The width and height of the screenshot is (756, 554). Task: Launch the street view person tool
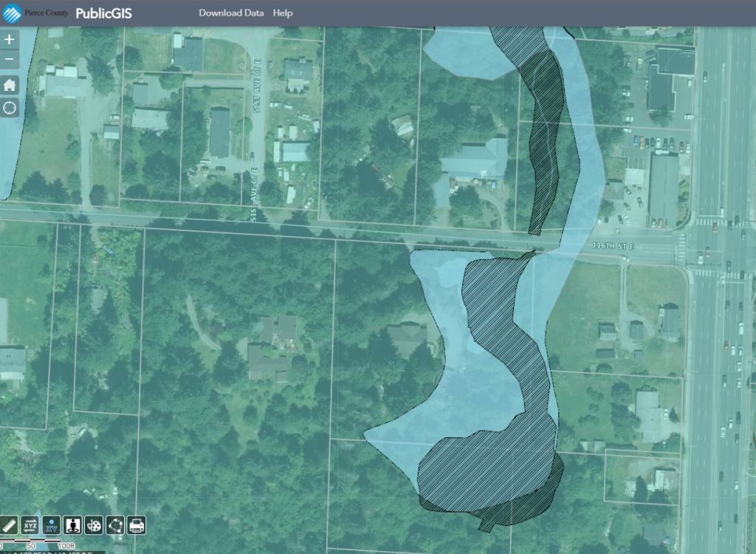click(72, 524)
